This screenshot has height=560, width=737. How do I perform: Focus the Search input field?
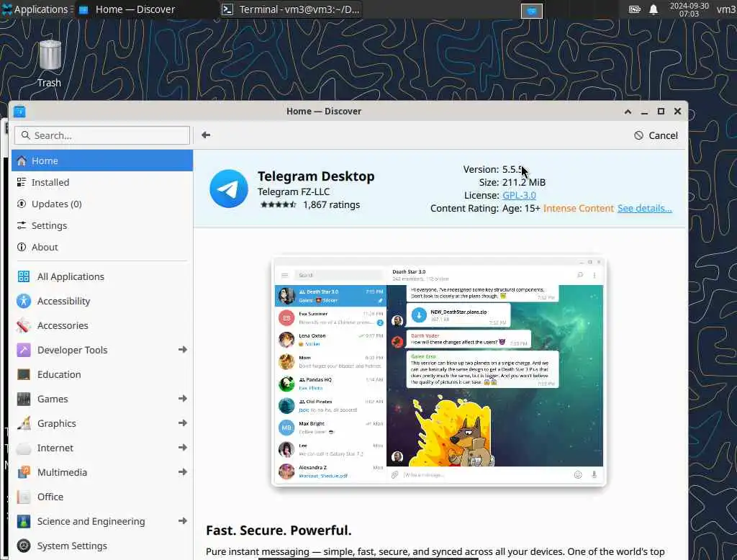102,135
